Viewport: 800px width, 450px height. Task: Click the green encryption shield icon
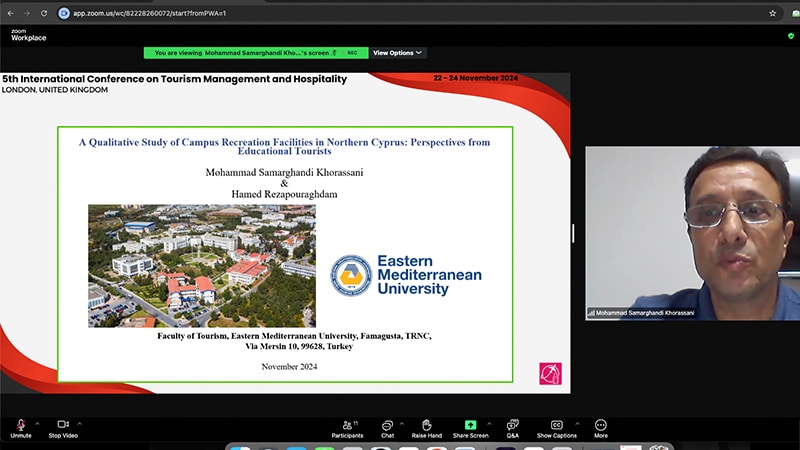pos(790,35)
